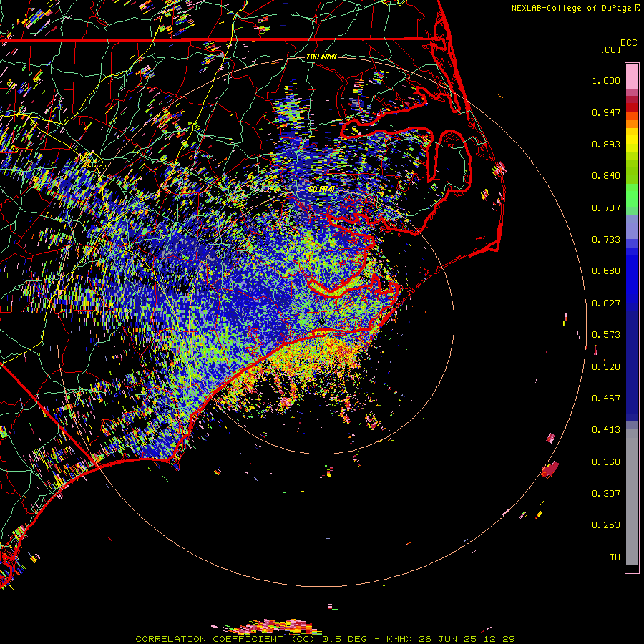Click the NEXLAB-College of DuPage credit text
Image resolution: width=644 pixels, height=644 pixels.
click(571, 8)
